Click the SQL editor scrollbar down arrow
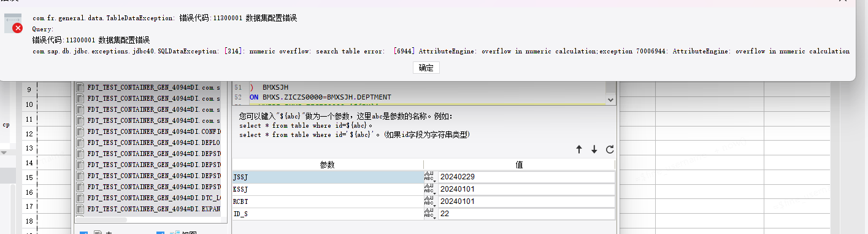The width and height of the screenshot is (868, 234). pyautogui.click(x=610, y=99)
